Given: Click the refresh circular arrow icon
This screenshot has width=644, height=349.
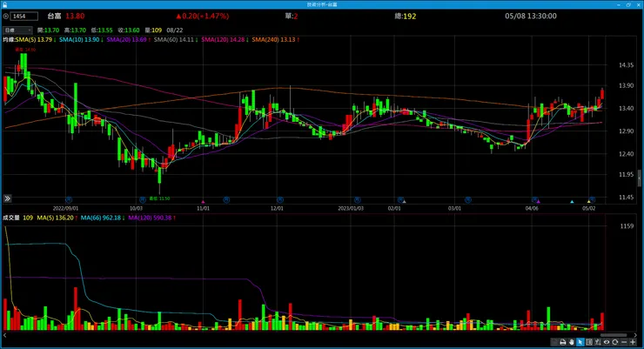Looking at the screenshot, I should coord(614,342).
